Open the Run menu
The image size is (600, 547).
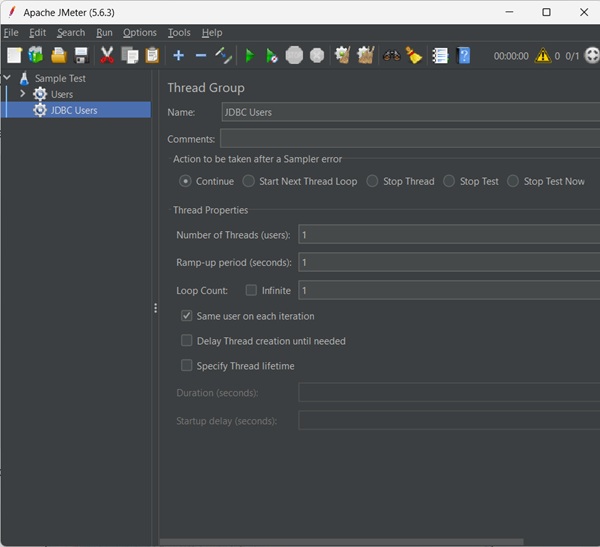(104, 33)
